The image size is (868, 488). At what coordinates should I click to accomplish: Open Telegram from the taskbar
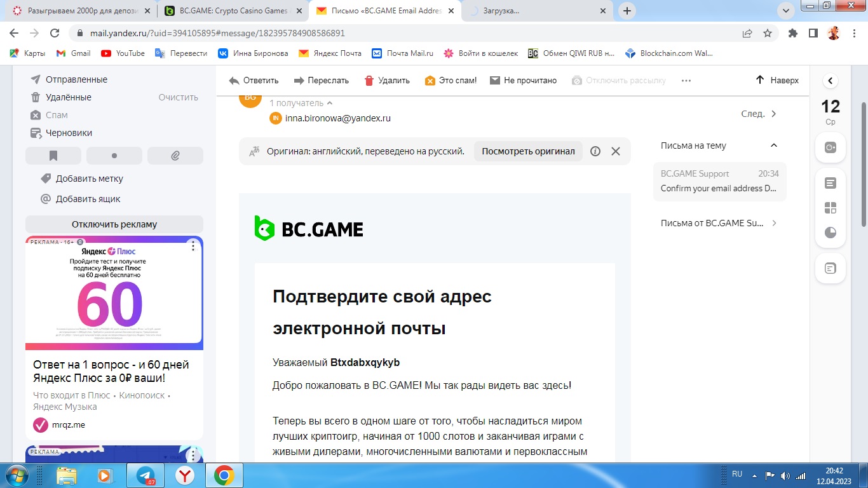click(146, 475)
